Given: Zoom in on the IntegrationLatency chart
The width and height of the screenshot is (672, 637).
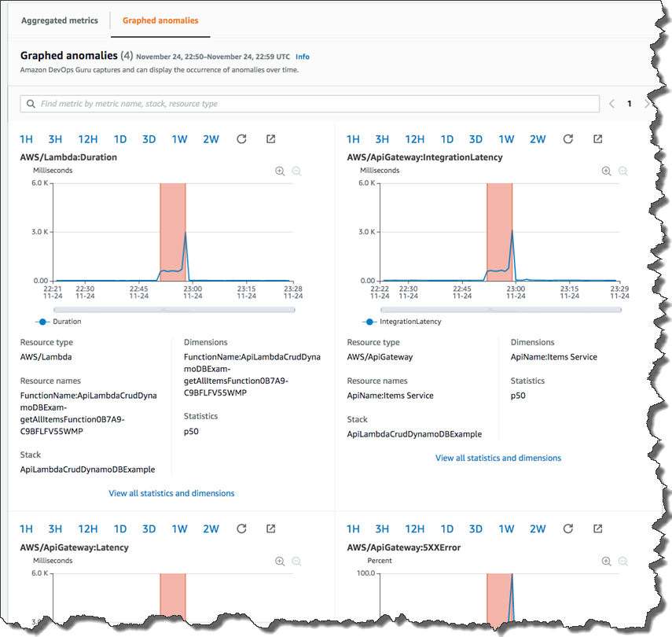Looking at the screenshot, I should pos(607,171).
